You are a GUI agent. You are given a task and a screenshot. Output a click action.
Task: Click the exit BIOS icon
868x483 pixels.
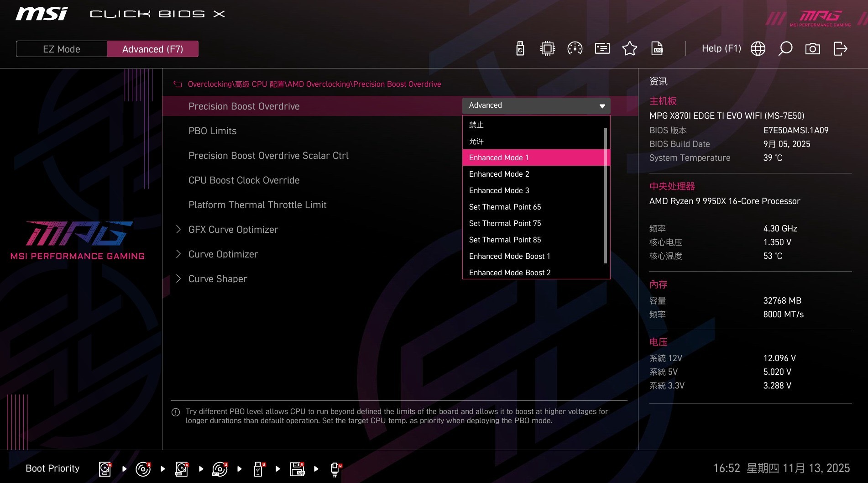[x=841, y=48]
